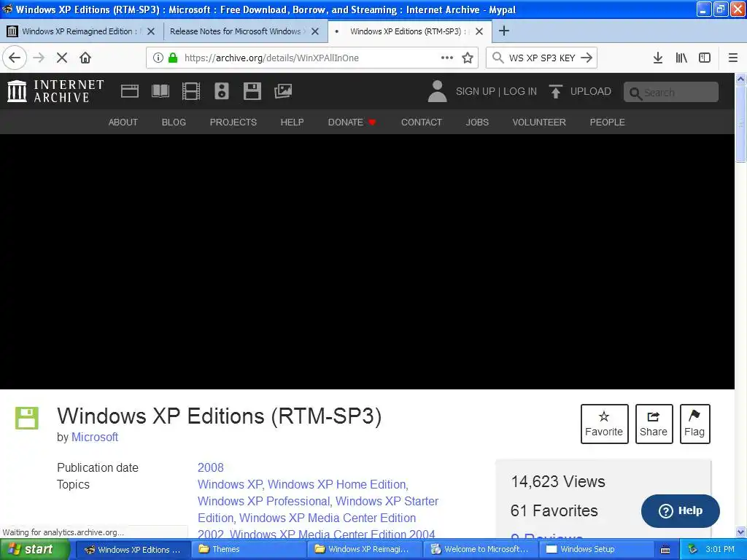
Task: Open page actions three-dots menu
Action: [x=447, y=58]
